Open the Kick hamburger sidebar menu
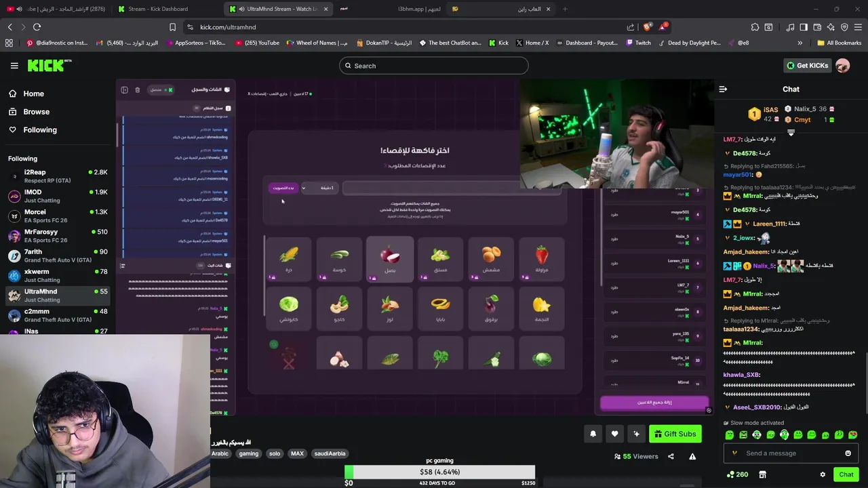868x488 pixels. coord(14,66)
